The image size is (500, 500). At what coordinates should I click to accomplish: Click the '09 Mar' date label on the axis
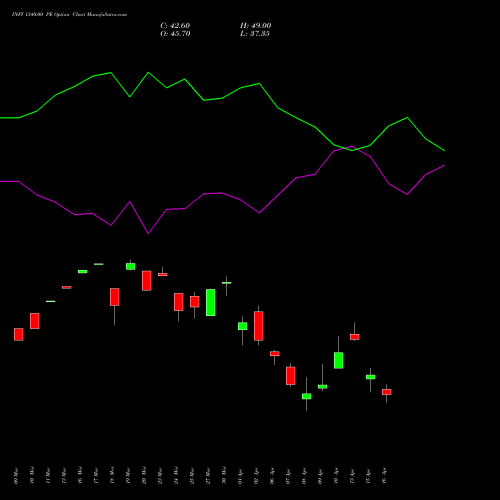click(x=17, y=476)
